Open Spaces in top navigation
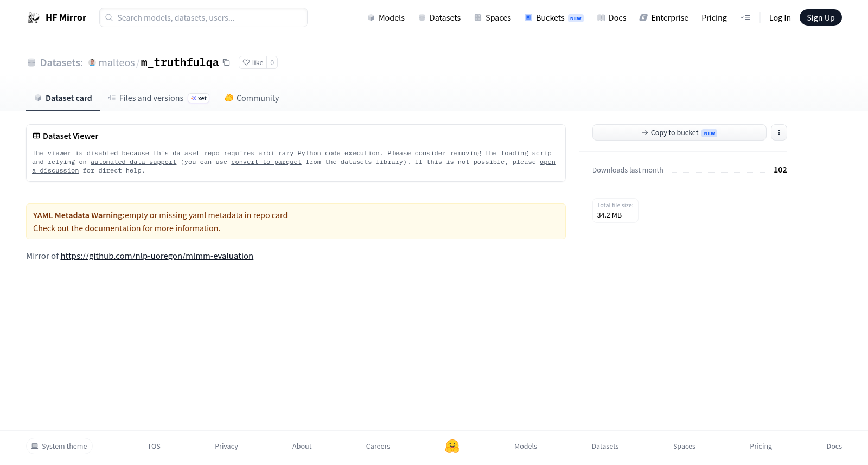Viewport: 868px width, 465px height. click(x=493, y=18)
